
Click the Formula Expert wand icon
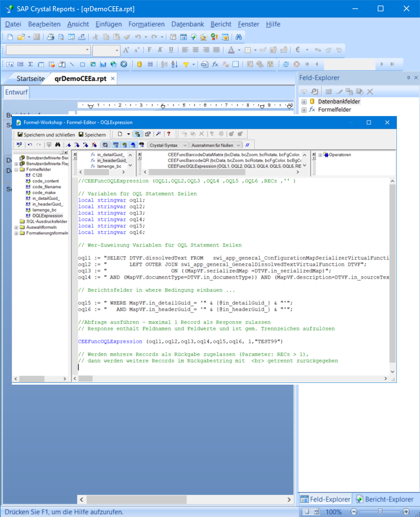159,134
